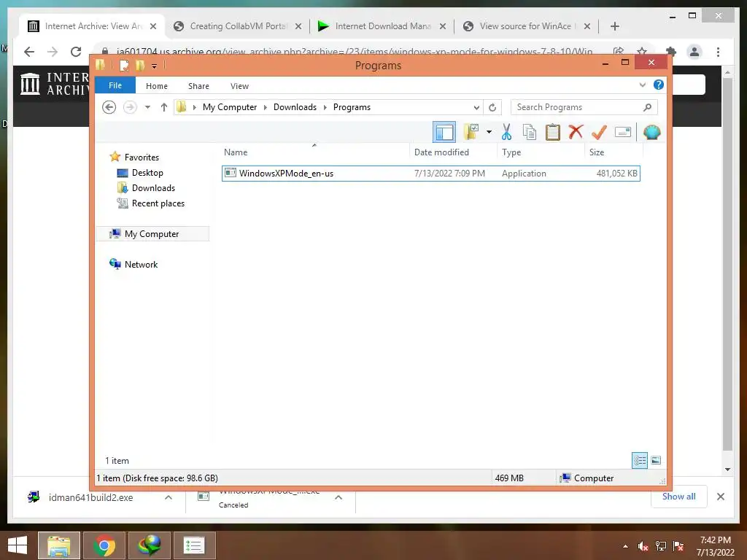Go up one folder level
This screenshot has width=747, height=560.
164,107
